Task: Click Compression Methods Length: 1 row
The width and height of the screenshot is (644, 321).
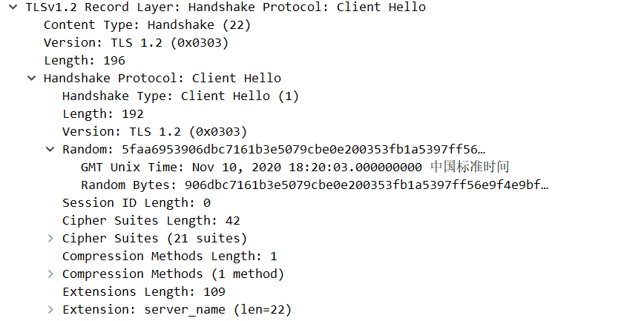Action: coord(170,257)
